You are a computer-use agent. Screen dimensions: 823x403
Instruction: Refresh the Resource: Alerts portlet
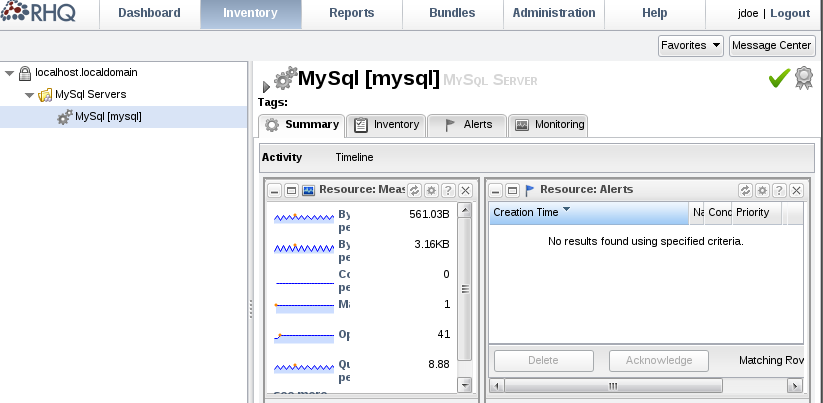point(745,190)
